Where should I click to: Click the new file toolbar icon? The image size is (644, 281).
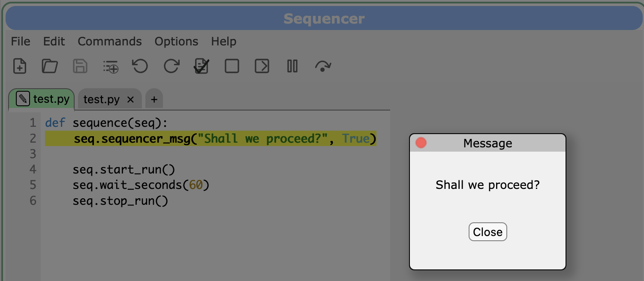pyautogui.click(x=20, y=66)
